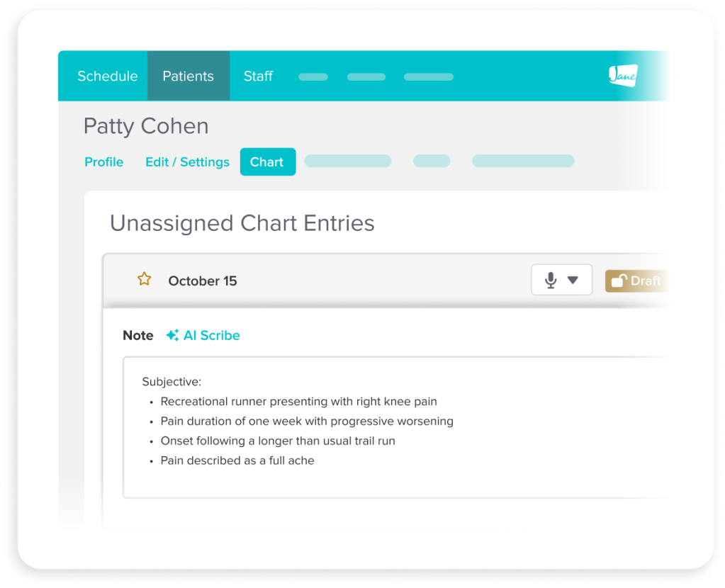This screenshot has height=588, width=725.
Task: Select the Staff tab
Action: (257, 76)
